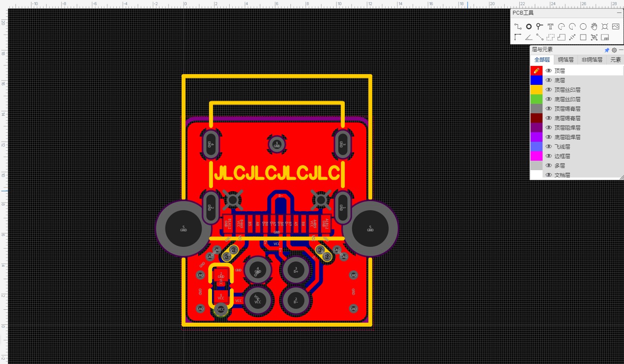Select the canvas origin tool
The height and width of the screenshot is (364, 624).
click(518, 37)
